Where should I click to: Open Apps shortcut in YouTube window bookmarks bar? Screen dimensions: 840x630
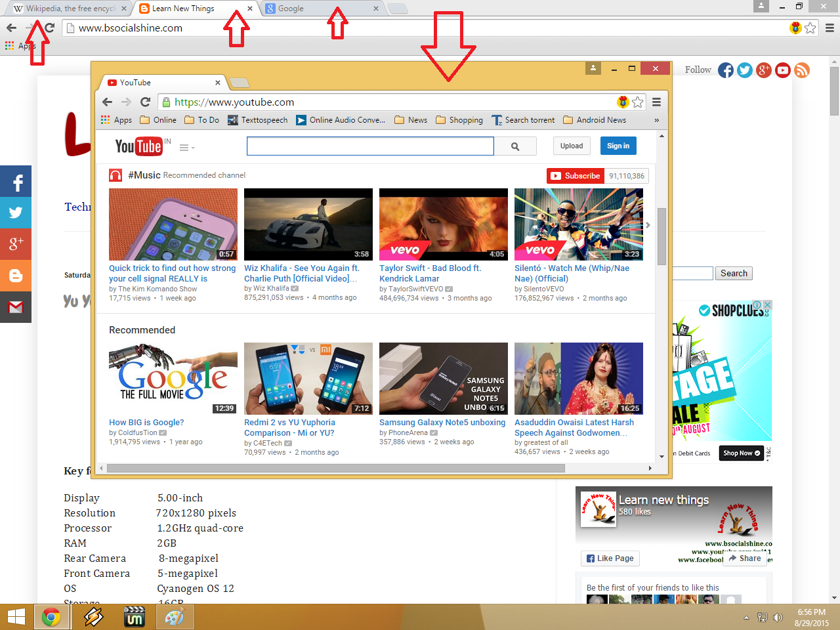[x=116, y=120]
